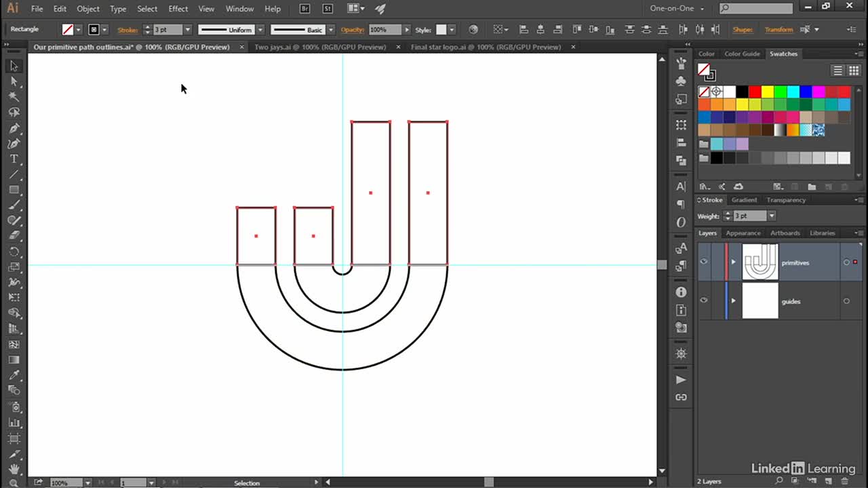Screen dimensions: 868x488
Task: Click the Opacity link in control bar
Action: 353,30
